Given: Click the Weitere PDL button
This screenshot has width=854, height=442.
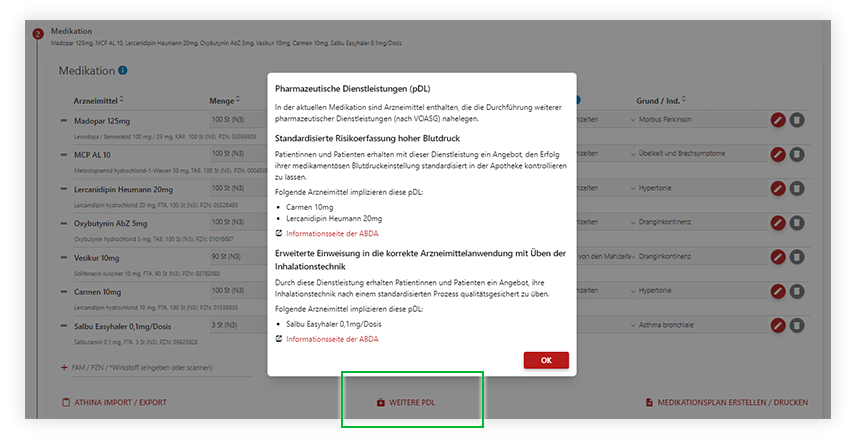Looking at the screenshot, I should click(412, 403).
